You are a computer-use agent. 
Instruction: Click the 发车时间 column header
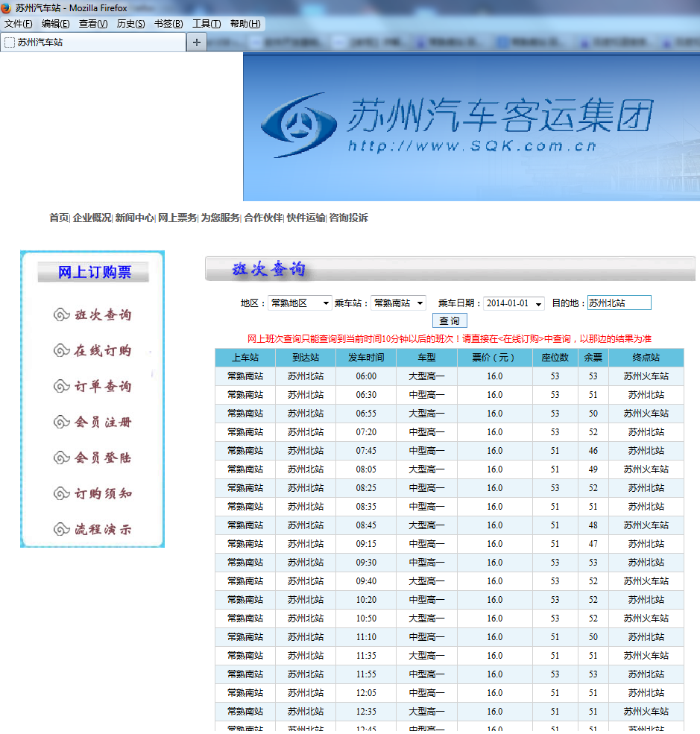pos(366,358)
